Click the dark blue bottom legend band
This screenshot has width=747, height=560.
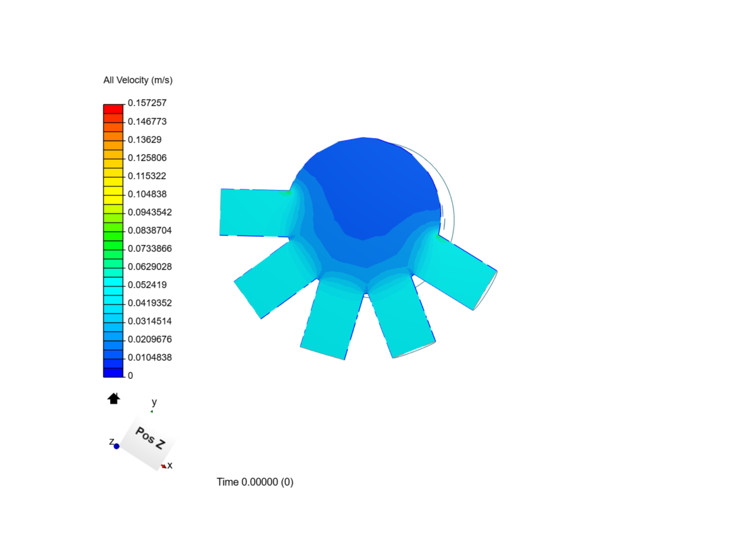[x=113, y=372]
